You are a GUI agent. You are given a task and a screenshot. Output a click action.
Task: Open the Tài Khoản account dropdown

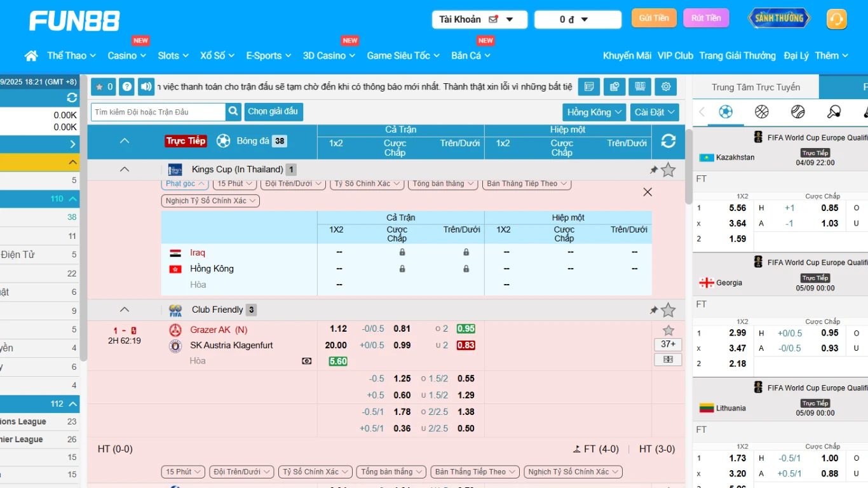[x=480, y=20]
